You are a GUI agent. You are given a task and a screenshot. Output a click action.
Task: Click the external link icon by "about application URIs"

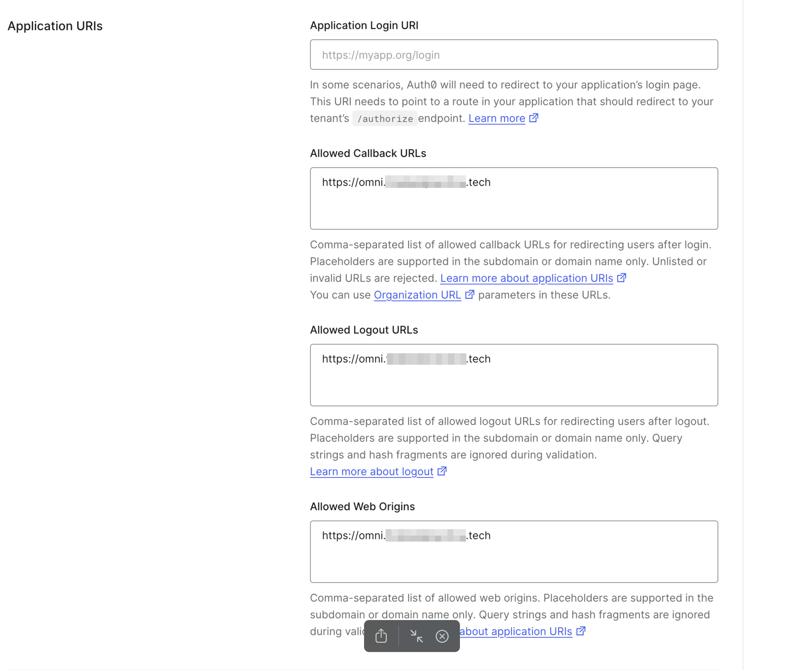[x=581, y=632]
